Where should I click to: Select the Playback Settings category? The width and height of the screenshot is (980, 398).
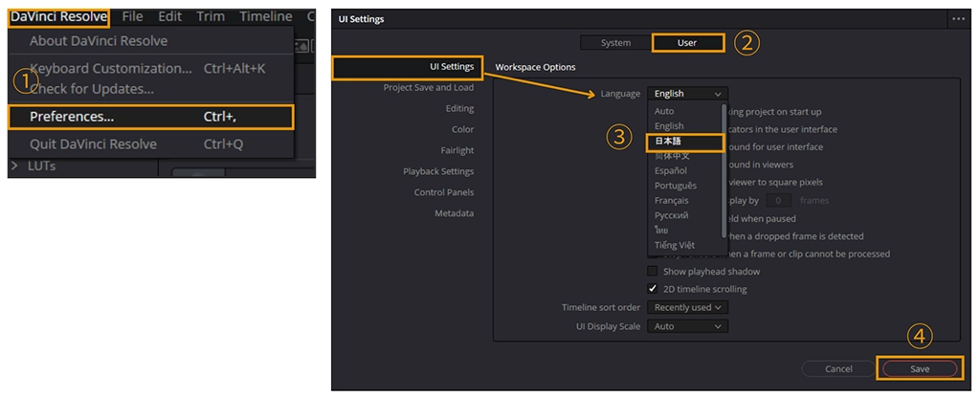(438, 171)
